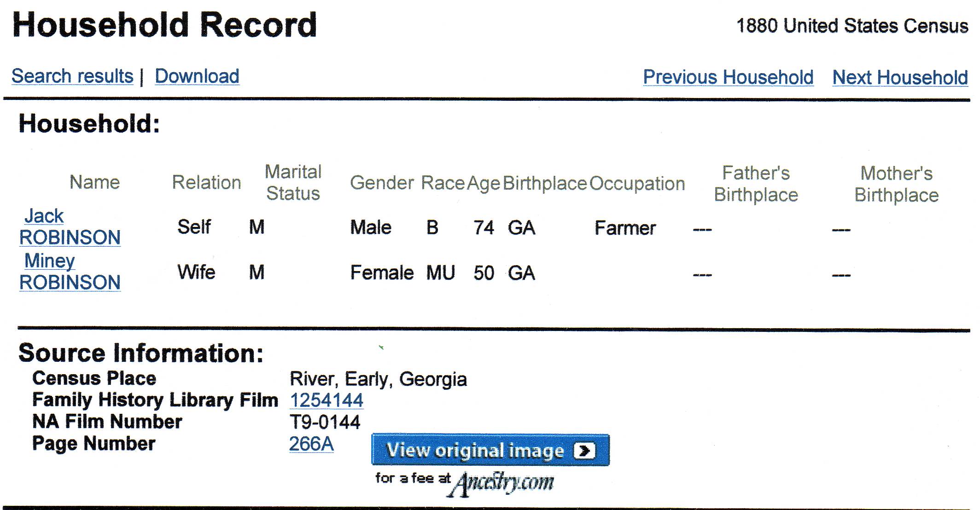Go to Previous Household

(x=728, y=77)
